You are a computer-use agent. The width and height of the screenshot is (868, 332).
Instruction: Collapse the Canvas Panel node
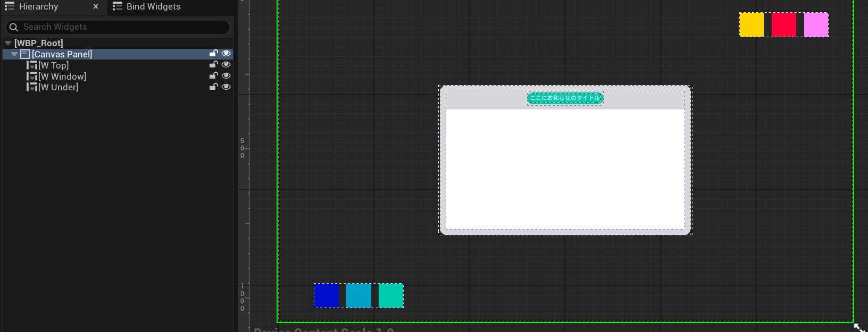14,54
